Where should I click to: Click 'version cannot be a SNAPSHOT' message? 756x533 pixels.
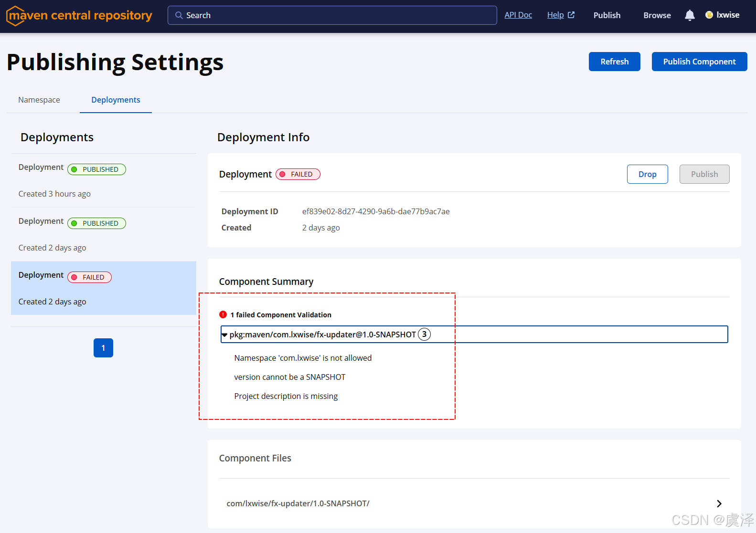pyautogui.click(x=290, y=377)
